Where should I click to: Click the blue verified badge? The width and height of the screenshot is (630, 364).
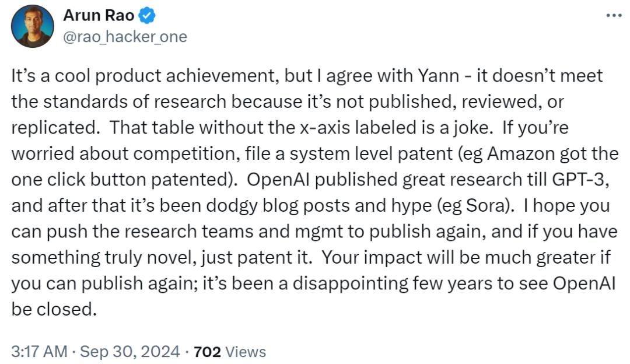pyautogui.click(x=148, y=16)
